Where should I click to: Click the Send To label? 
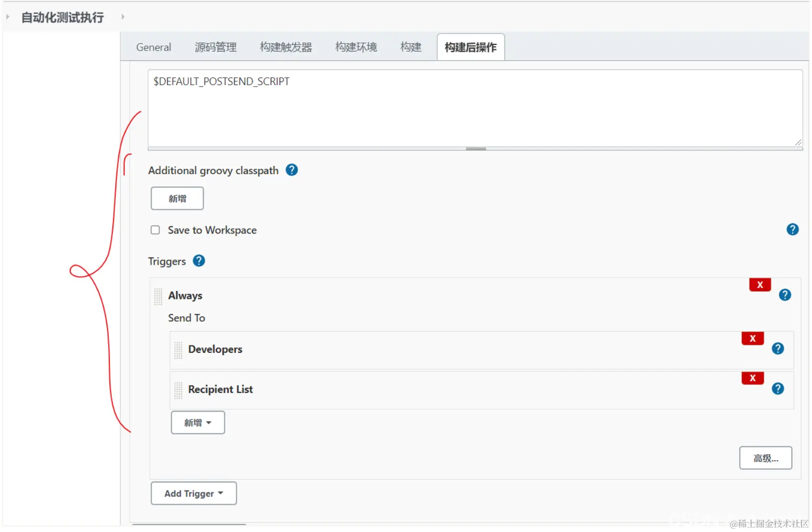click(187, 318)
